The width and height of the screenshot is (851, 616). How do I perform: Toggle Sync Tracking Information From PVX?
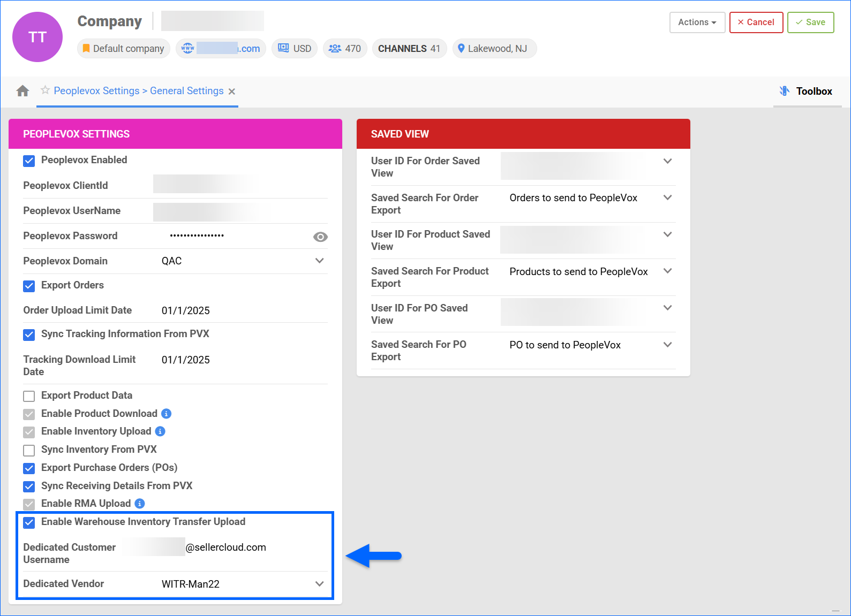coord(29,334)
